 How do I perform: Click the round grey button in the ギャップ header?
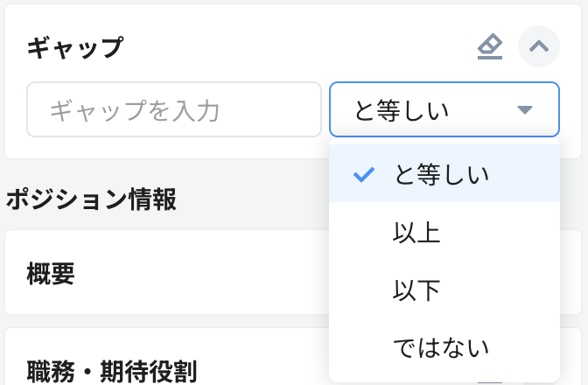tap(538, 47)
